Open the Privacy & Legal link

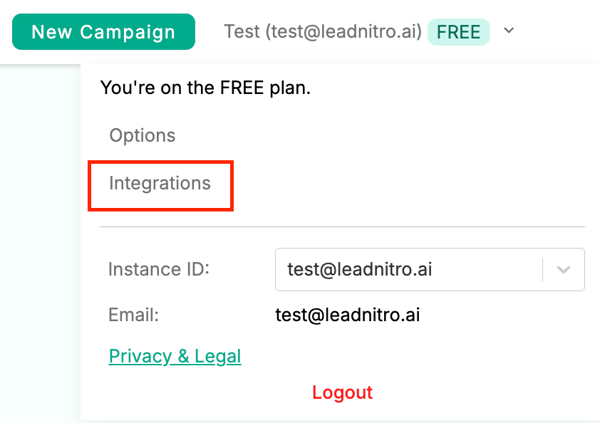[175, 356]
